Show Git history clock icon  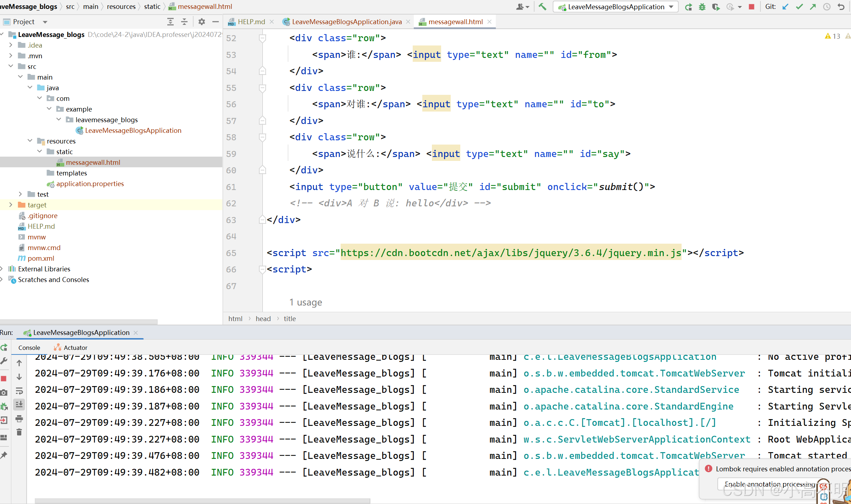point(827,7)
